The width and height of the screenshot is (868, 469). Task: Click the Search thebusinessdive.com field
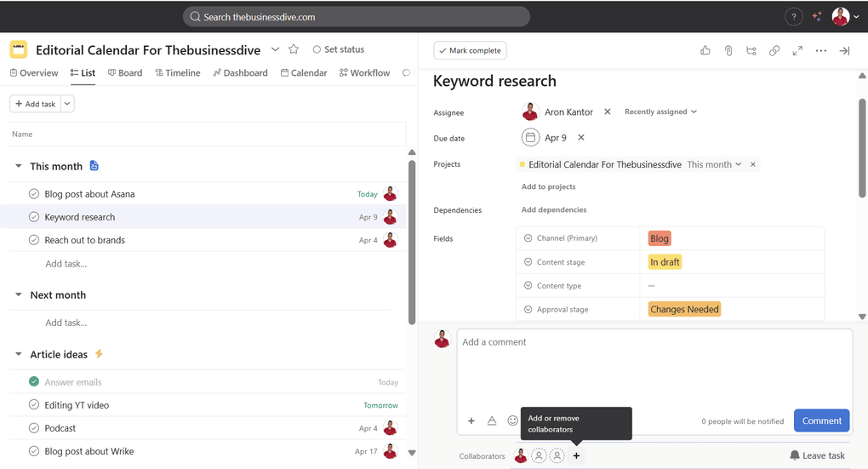coord(357,17)
